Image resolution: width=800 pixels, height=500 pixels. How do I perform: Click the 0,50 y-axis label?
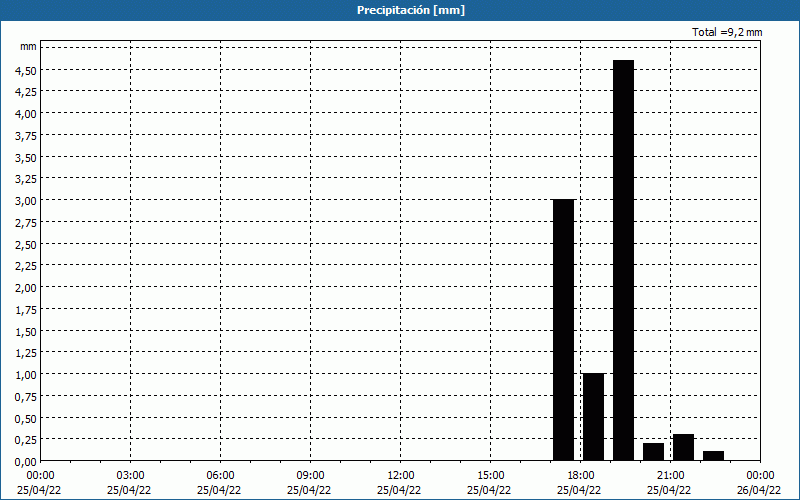click(x=26, y=418)
